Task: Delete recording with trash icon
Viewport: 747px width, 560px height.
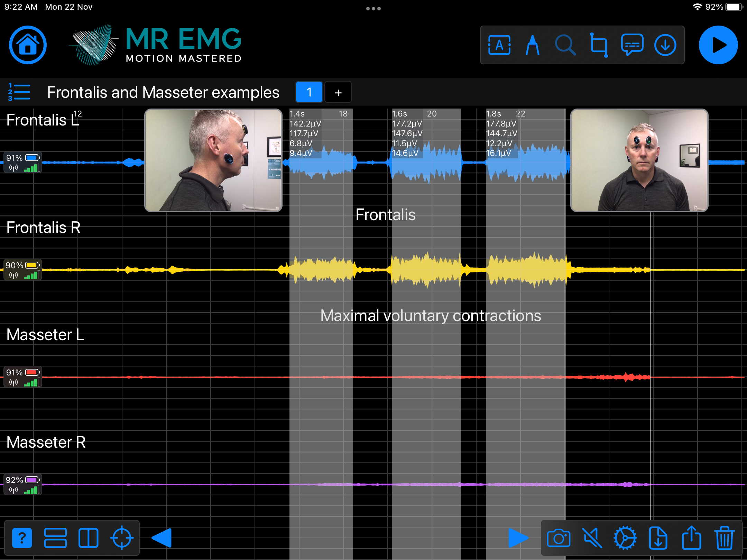Action: click(x=725, y=538)
